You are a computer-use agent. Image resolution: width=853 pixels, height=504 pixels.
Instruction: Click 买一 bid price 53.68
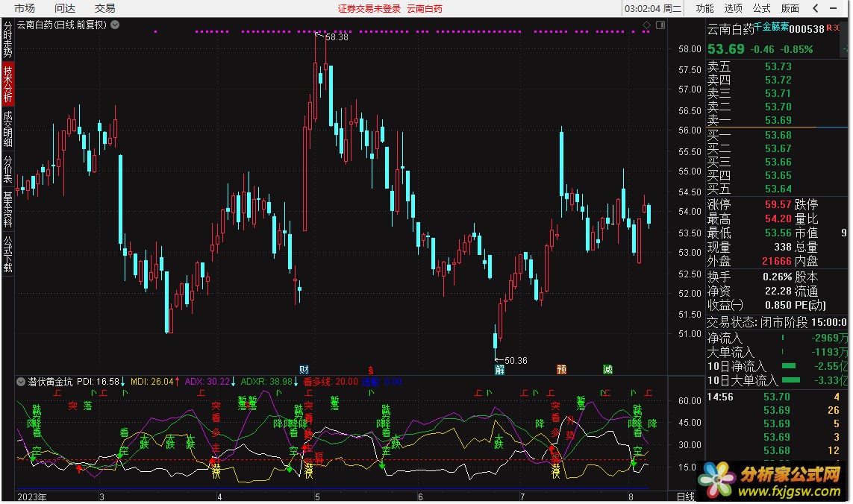[x=778, y=135]
